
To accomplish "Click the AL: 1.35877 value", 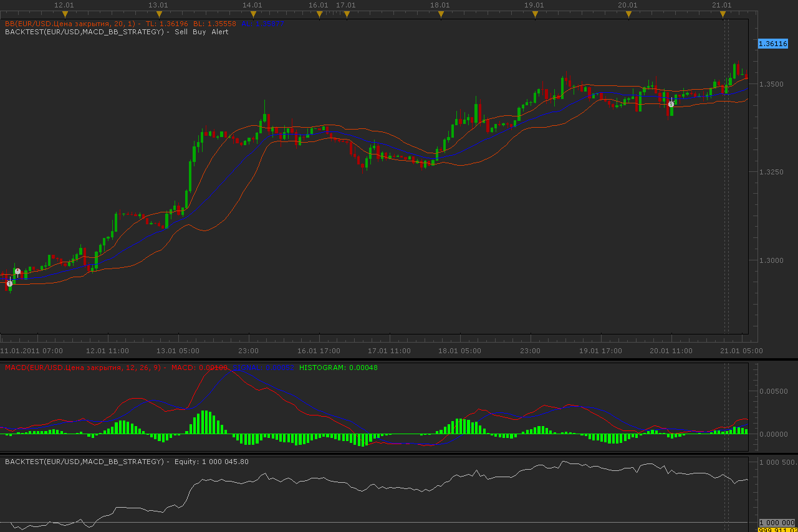I will (x=262, y=24).
